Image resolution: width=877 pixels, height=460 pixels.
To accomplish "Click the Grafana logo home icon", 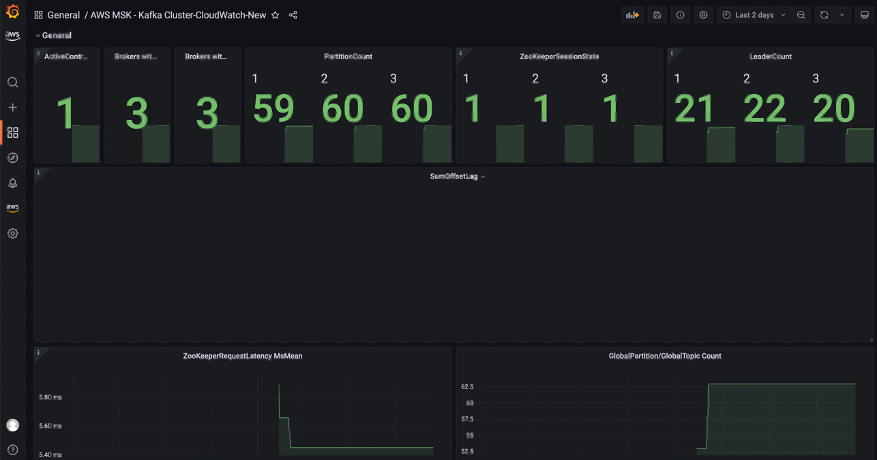I will click(x=12, y=10).
